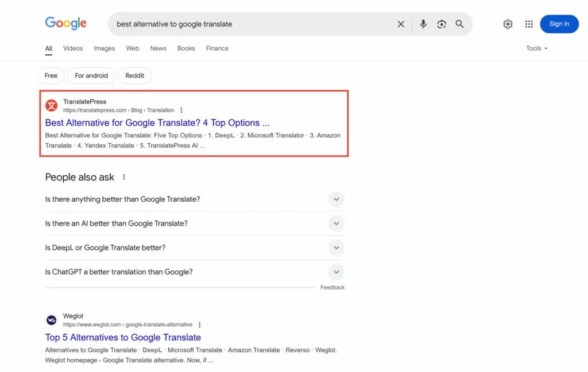Open the more options menu of the TranslatePress result

pos(181,110)
